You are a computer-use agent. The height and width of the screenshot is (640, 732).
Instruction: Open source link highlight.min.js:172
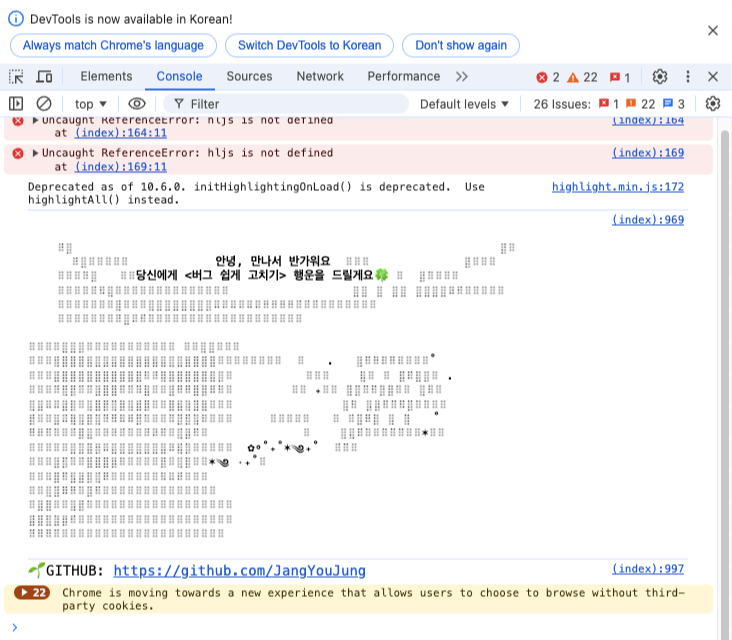618,187
